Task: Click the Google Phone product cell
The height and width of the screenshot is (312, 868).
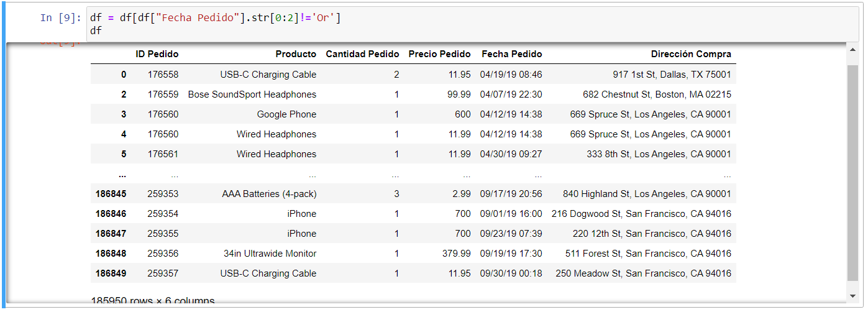Action: point(286,114)
